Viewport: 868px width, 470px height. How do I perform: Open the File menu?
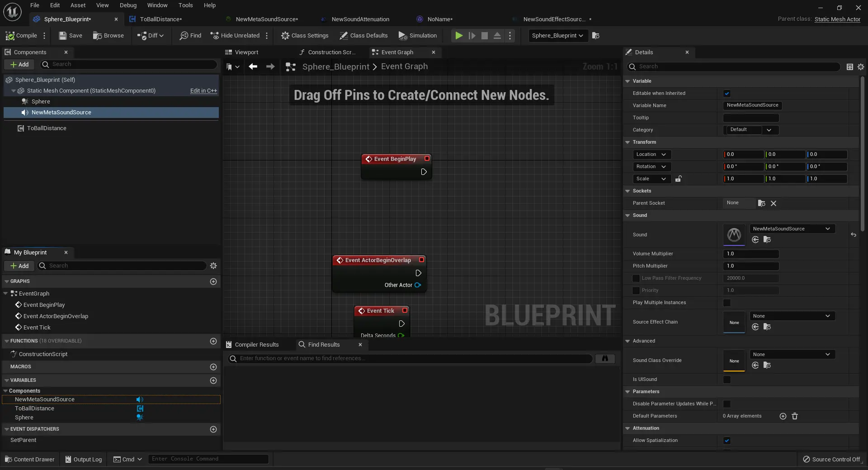tap(35, 5)
